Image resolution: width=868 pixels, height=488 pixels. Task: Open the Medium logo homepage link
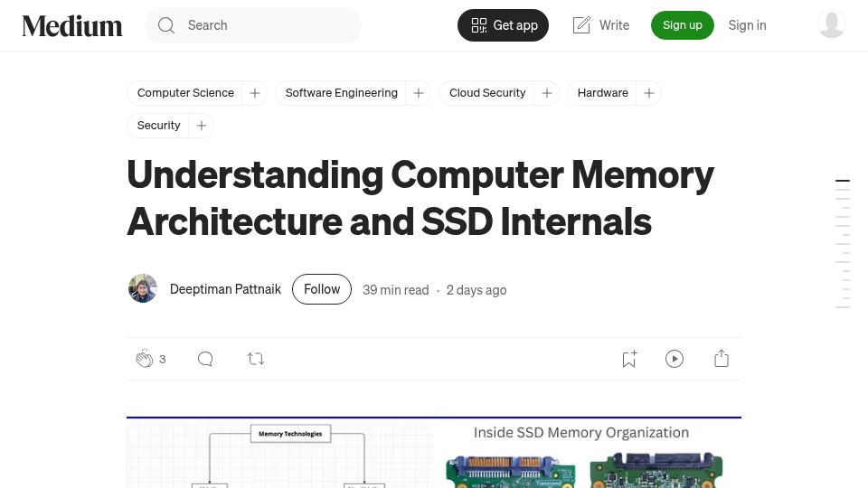point(72,25)
